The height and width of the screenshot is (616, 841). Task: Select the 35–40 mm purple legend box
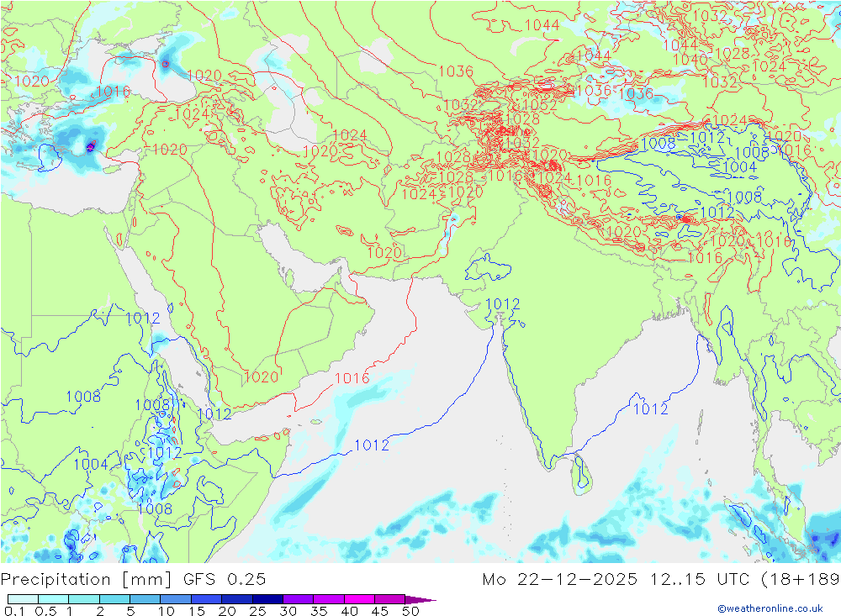point(329,599)
